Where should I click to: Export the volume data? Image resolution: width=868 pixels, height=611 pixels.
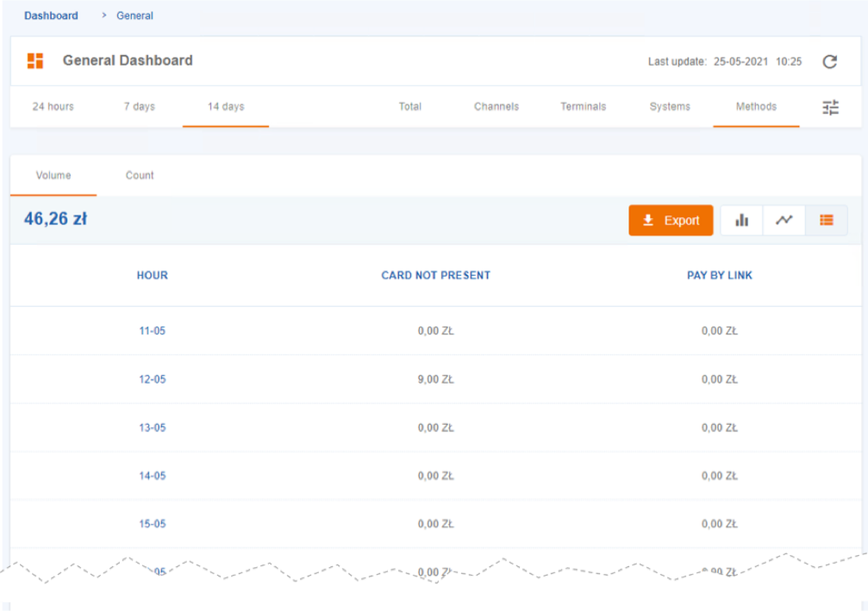coord(671,221)
